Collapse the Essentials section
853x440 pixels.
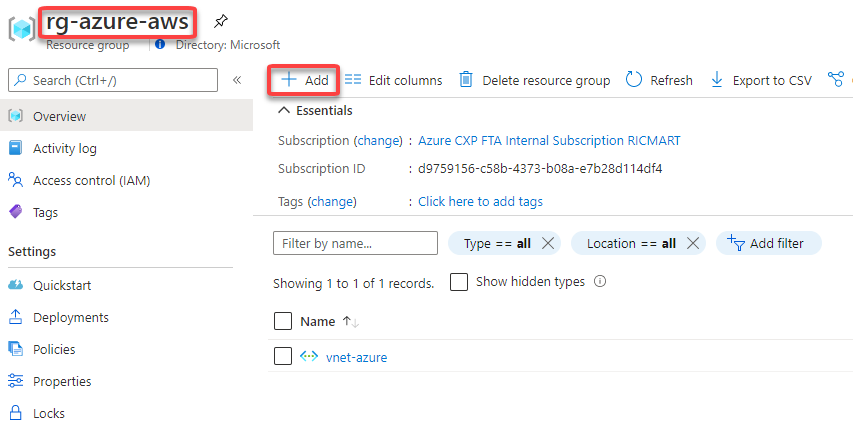[284, 110]
